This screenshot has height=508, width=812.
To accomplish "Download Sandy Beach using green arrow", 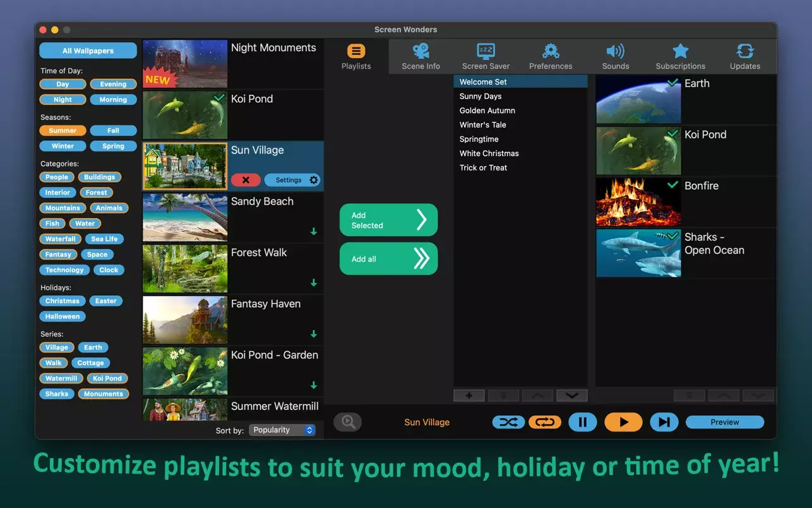I will click(x=314, y=232).
